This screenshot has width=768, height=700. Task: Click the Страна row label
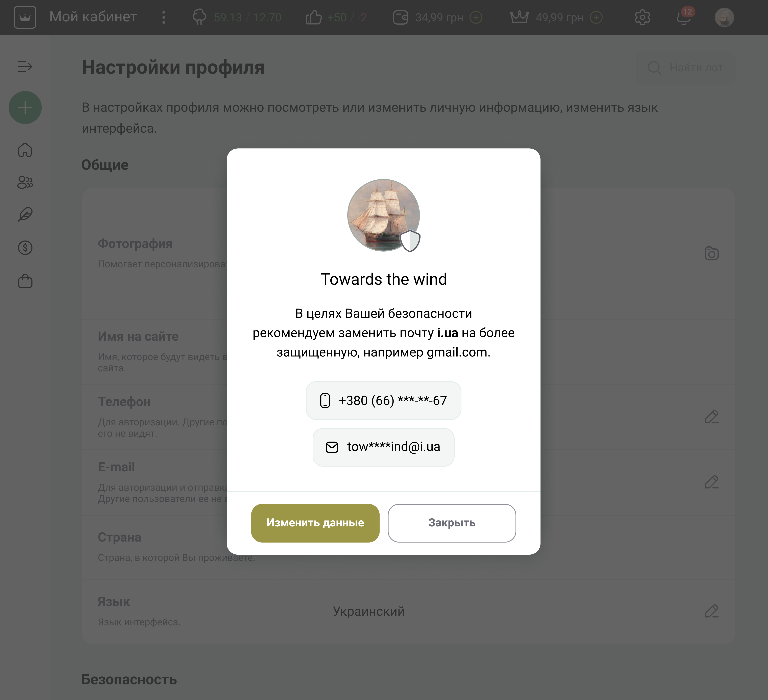click(119, 537)
